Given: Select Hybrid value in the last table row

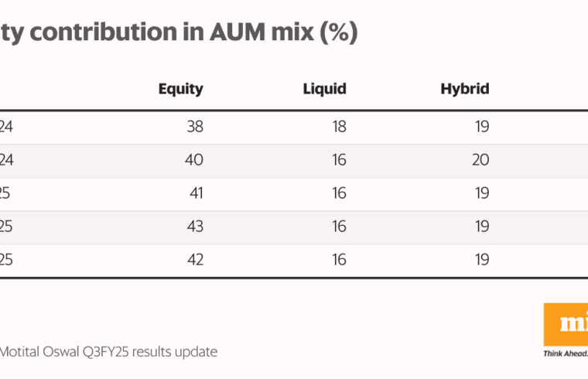Looking at the screenshot, I should (481, 260).
